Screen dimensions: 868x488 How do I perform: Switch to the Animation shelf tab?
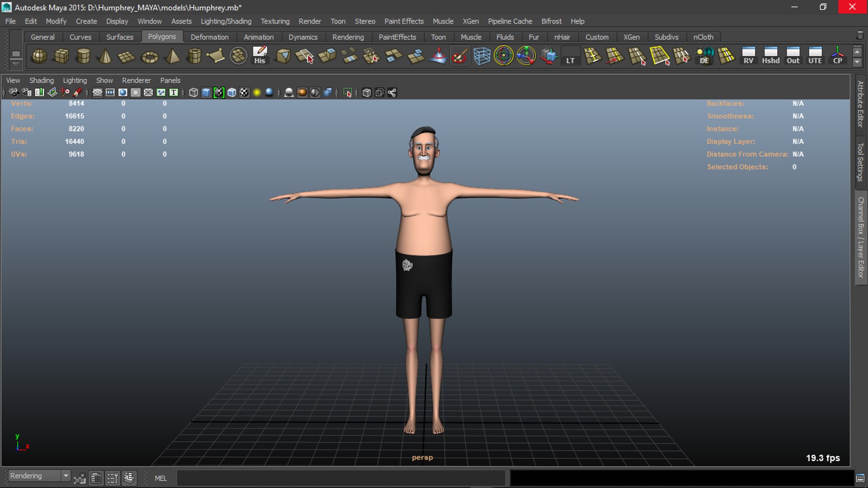[x=259, y=37]
